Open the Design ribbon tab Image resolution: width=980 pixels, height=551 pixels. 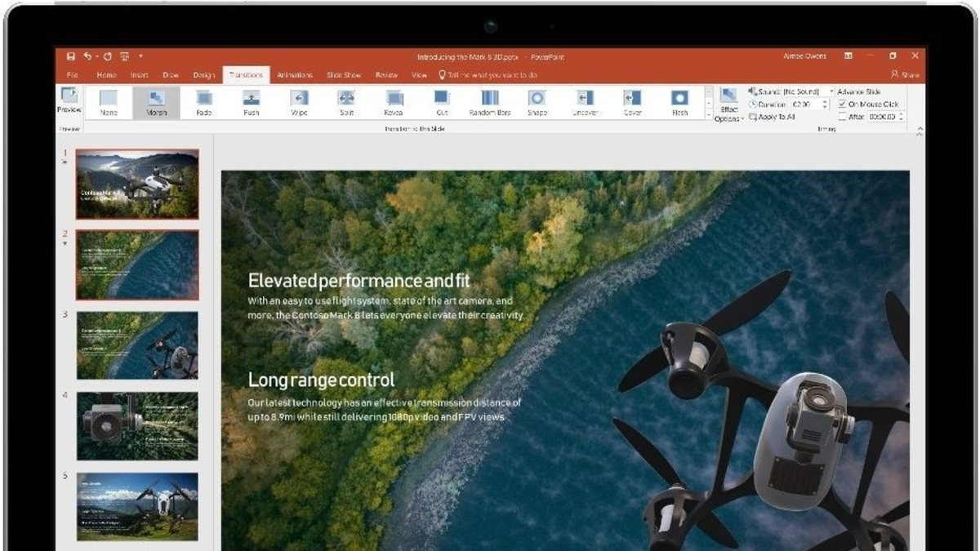point(204,75)
